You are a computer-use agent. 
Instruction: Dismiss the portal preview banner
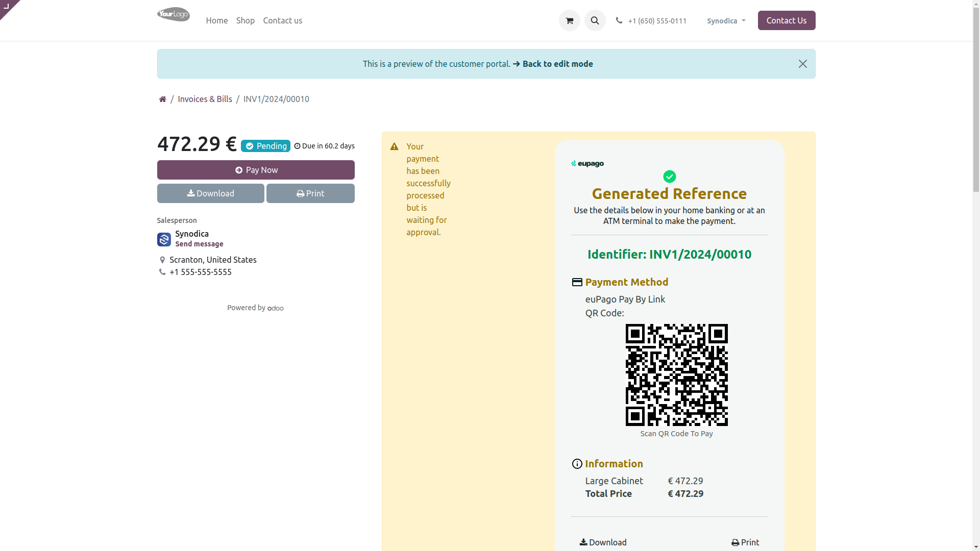(x=802, y=64)
